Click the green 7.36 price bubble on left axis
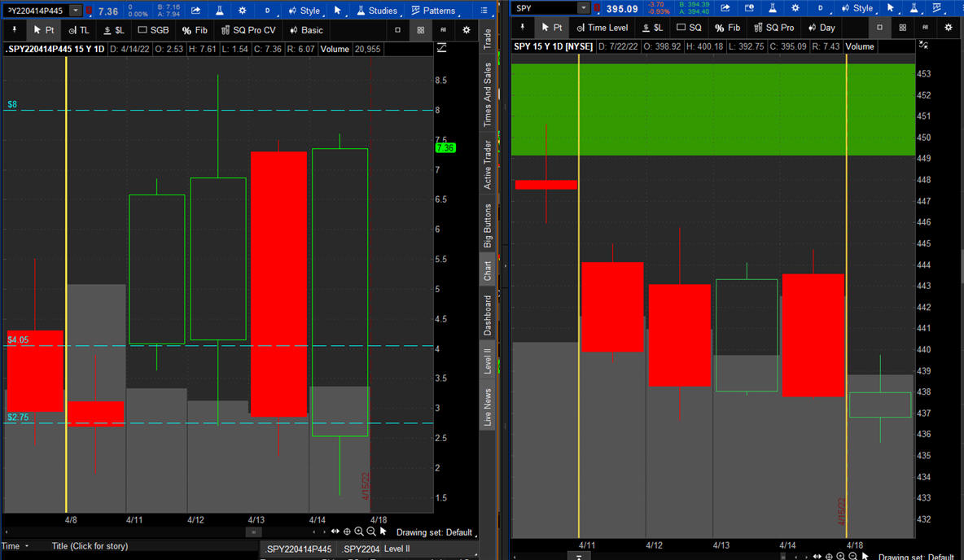 click(445, 148)
